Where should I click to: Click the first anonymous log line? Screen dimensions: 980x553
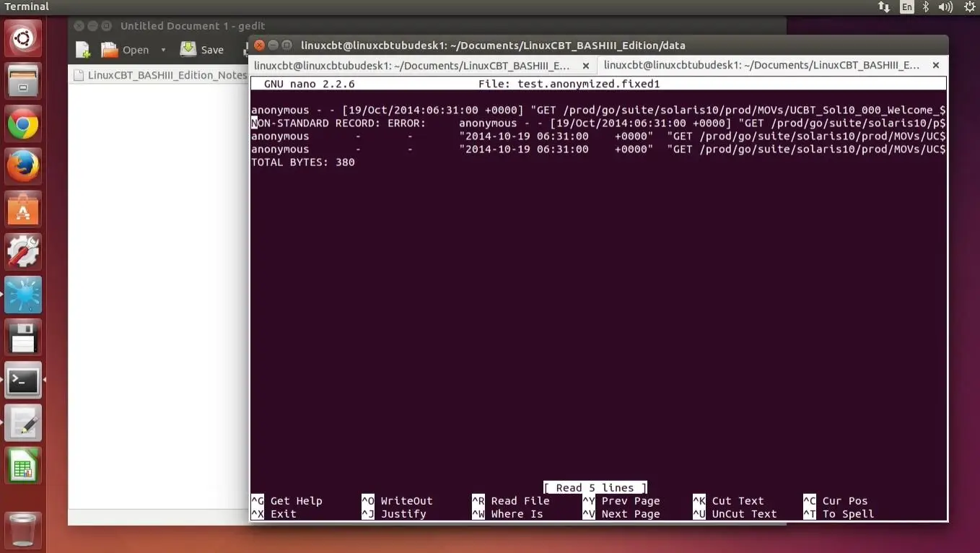coord(598,110)
